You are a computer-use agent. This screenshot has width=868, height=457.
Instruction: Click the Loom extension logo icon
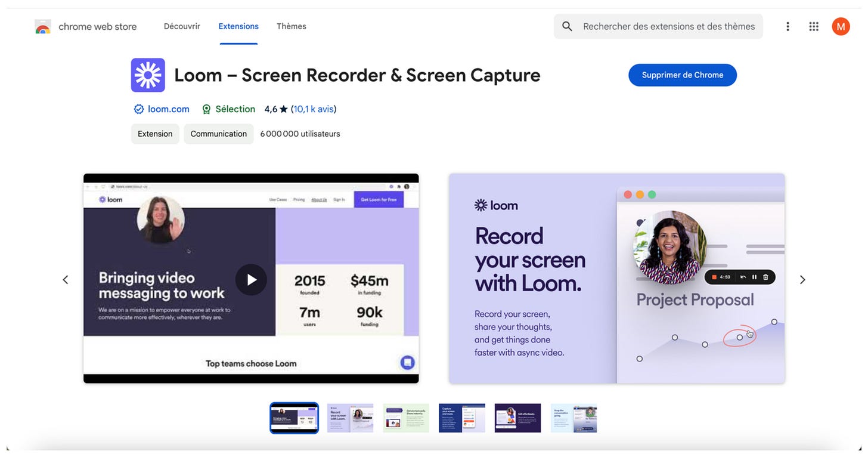[148, 75]
